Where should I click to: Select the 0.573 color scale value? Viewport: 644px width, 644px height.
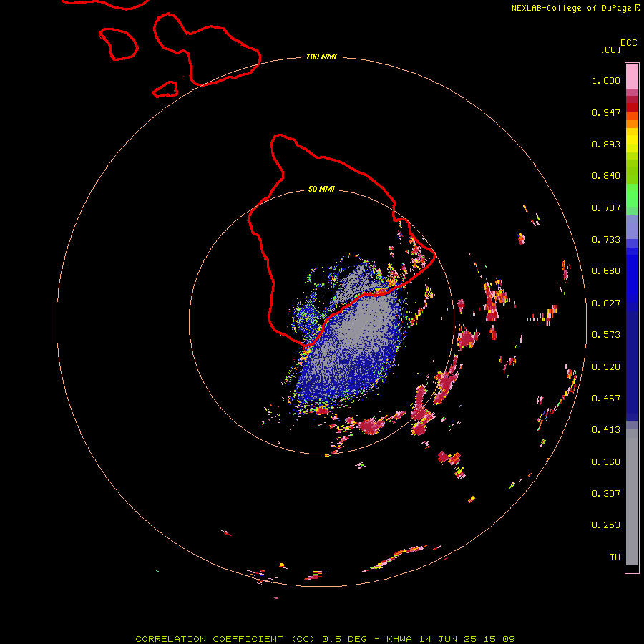tap(606, 335)
